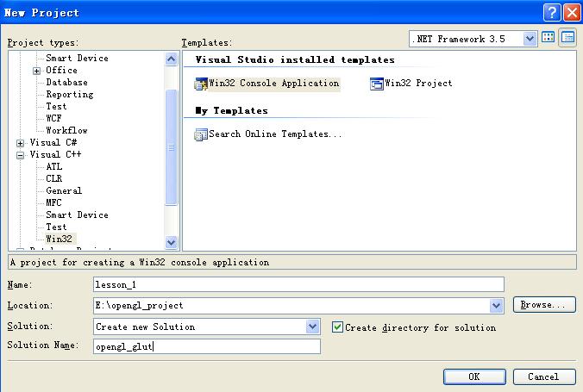Screen dimensions: 583x392
Task: Select the Win32 Console Application template icon
Action: pyautogui.click(x=201, y=84)
